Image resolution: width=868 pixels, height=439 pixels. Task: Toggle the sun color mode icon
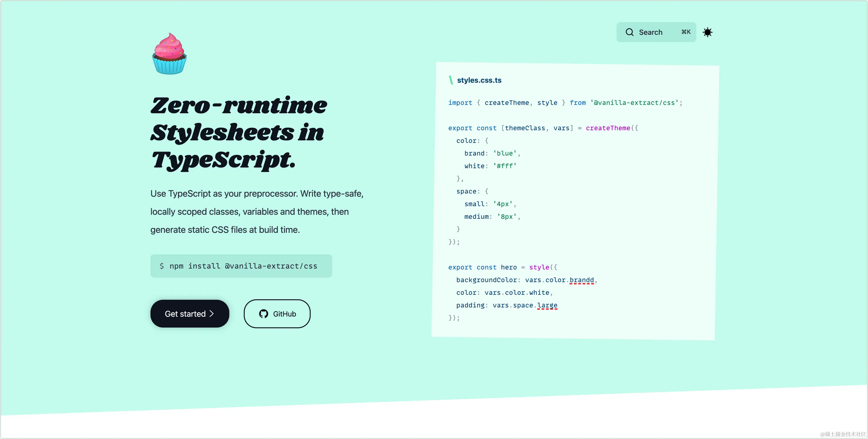[x=707, y=32]
